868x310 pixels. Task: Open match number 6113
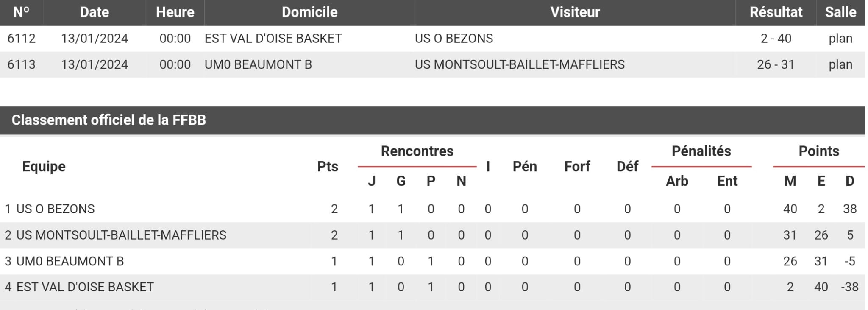pos(22,64)
